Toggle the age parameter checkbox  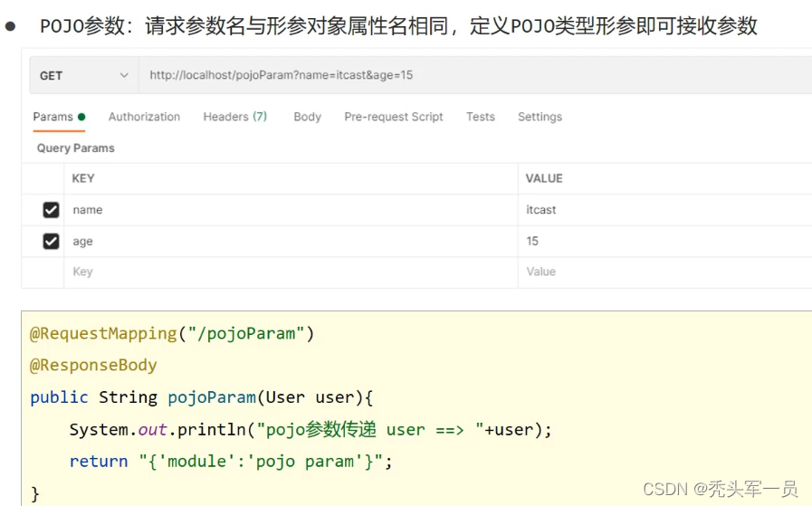click(52, 241)
